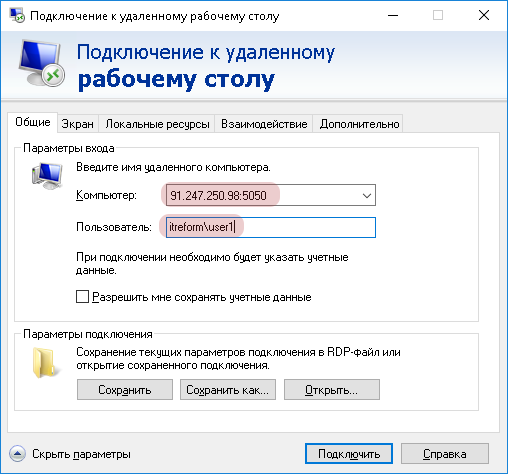
Task: Switch to the Общие tab
Action: click(33, 122)
